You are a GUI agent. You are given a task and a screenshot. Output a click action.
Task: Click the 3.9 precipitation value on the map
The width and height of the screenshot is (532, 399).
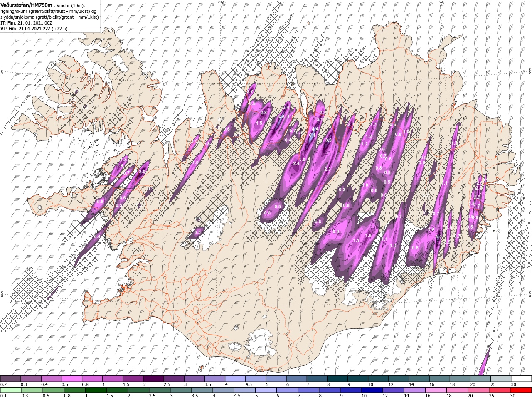click(328, 140)
